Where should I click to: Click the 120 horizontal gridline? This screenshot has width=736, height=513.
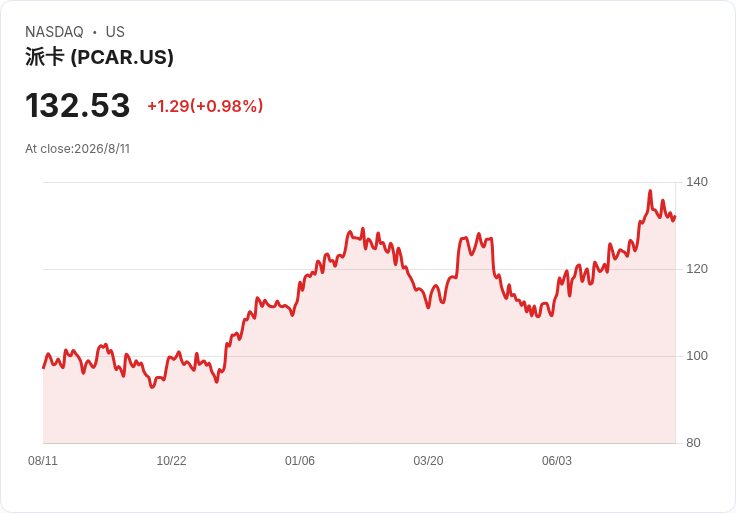[x=359, y=269]
